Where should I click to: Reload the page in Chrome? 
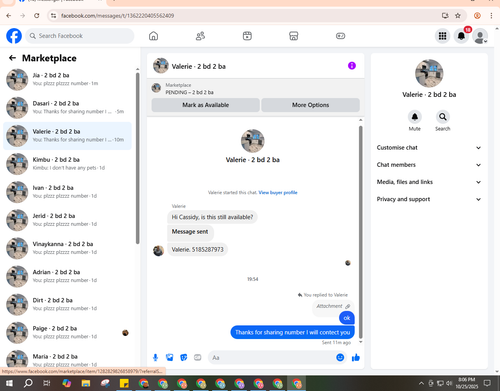click(37, 16)
